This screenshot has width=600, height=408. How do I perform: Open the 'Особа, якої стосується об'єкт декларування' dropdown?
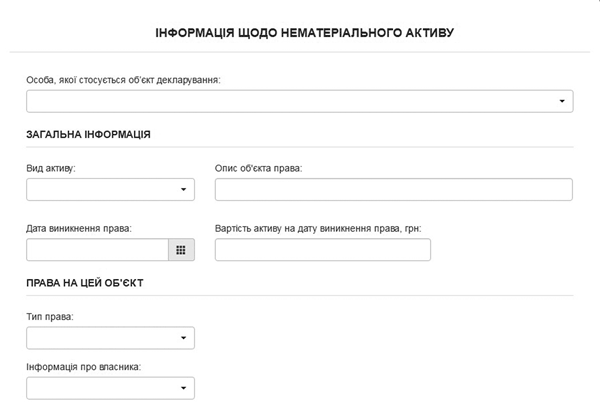coord(298,101)
